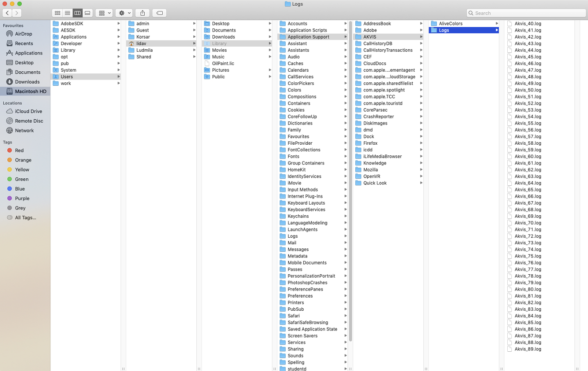Switch to icon view in toolbar
Screen dimensions: 588x371
(57, 13)
